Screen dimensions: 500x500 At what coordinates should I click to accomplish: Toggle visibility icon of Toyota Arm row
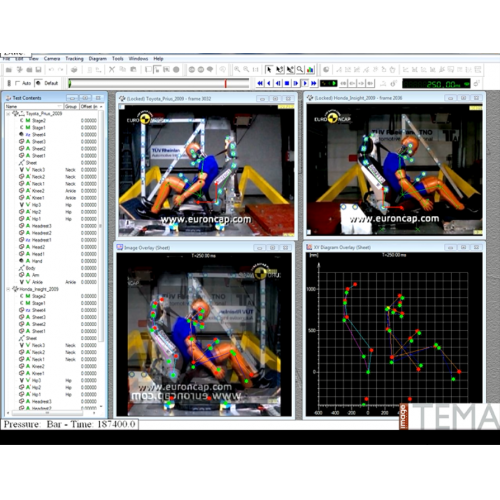(x=21, y=275)
